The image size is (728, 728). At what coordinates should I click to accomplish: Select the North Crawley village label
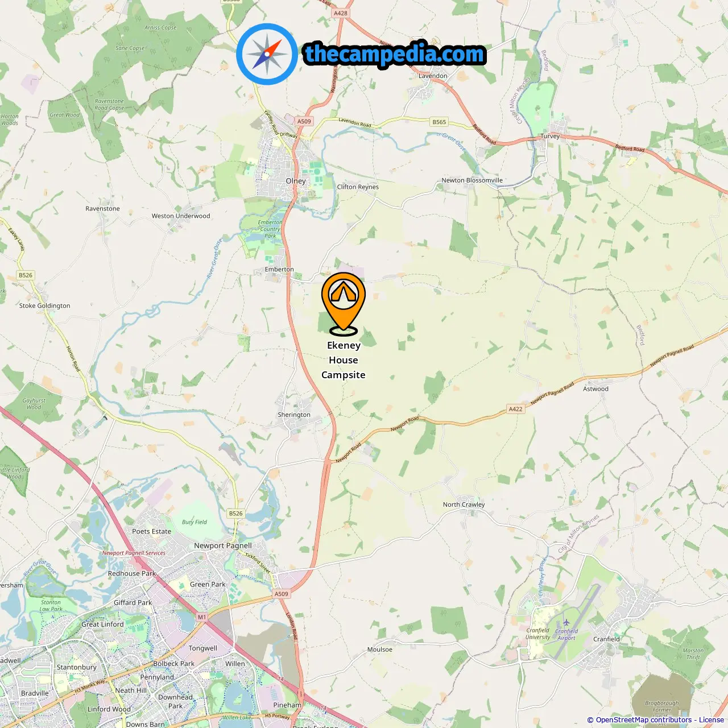464,504
